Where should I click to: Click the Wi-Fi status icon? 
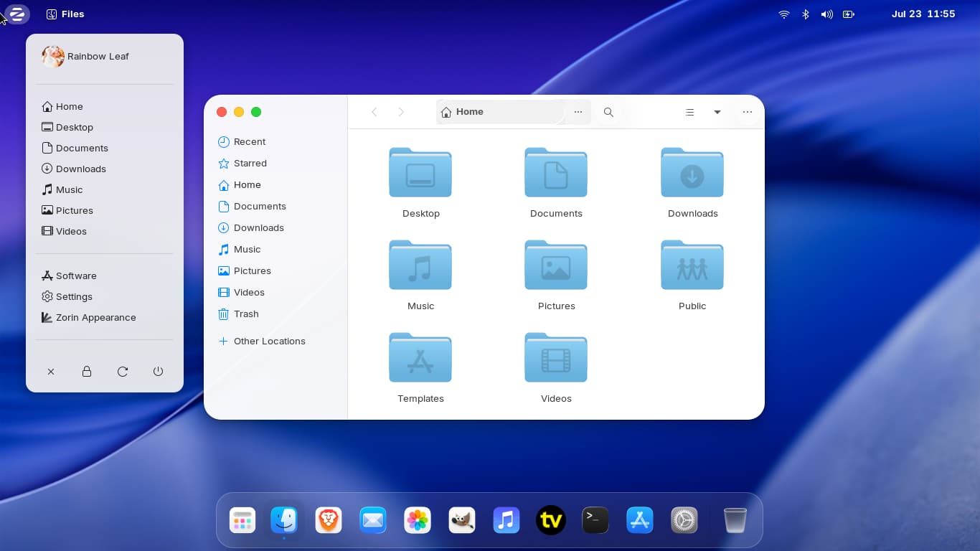784,14
